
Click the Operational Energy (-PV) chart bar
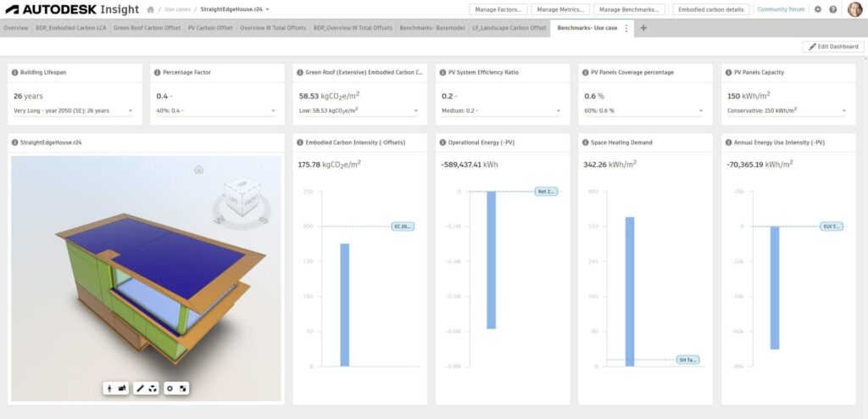point(491,260)
